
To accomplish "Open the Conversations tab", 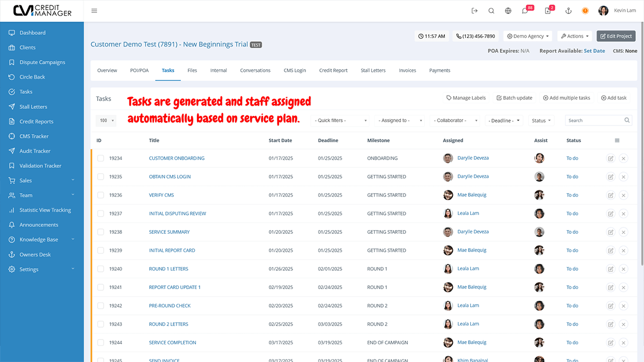I will point(255,70).
